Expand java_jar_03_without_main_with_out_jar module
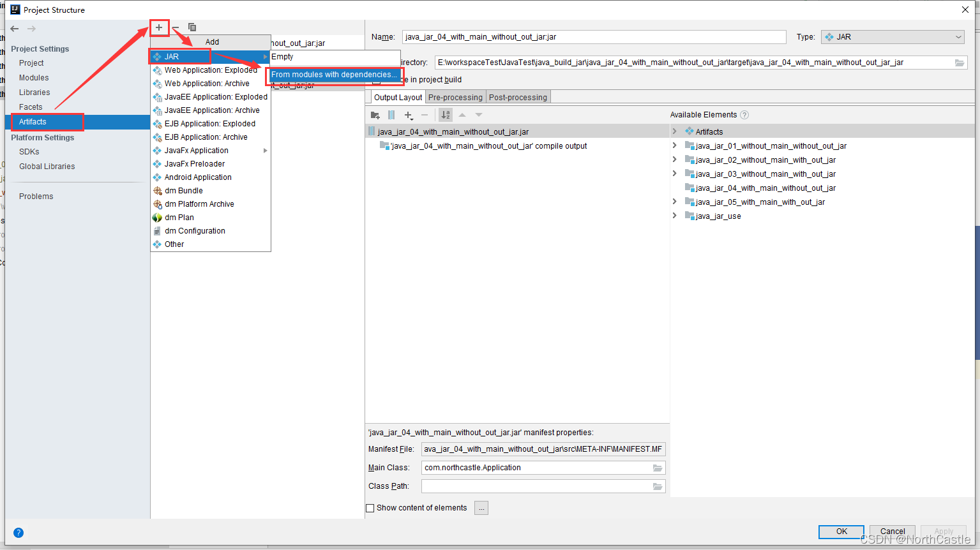The height and width of the screenshot is (550, 980). tap(674, 174)
